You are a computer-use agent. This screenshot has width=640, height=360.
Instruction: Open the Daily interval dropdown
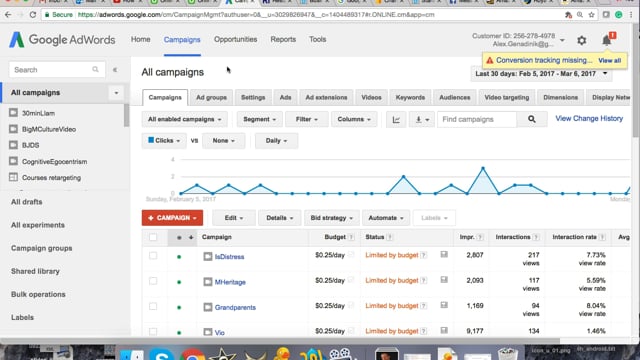[276, 140]
